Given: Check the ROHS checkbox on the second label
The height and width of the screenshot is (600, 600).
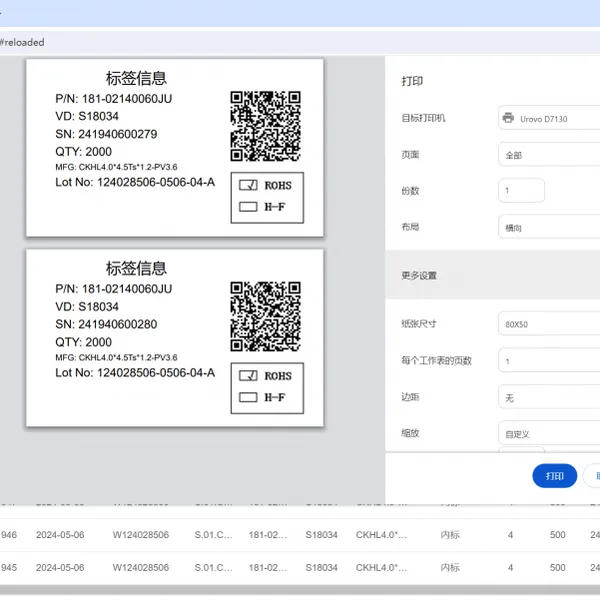Looking at the screenshot, I should (x=248, y=376).
